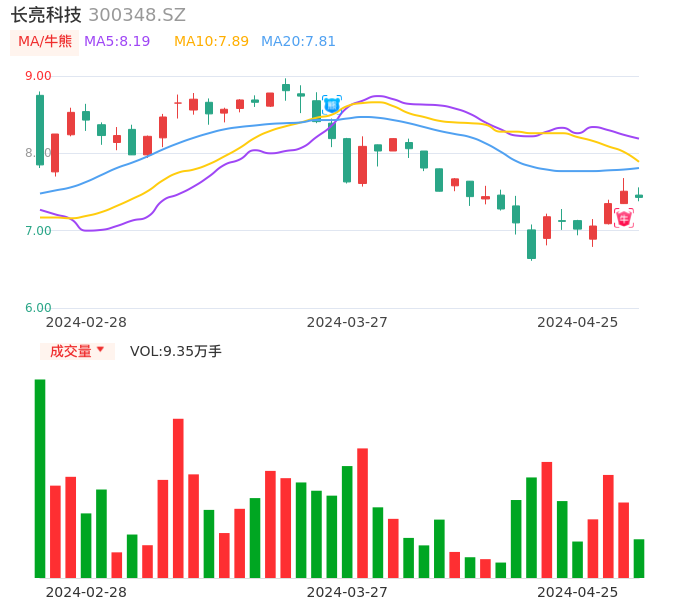Click 2024-04-25 date under price chart
This screenshot has width=686, height=606.
[578, 322]
